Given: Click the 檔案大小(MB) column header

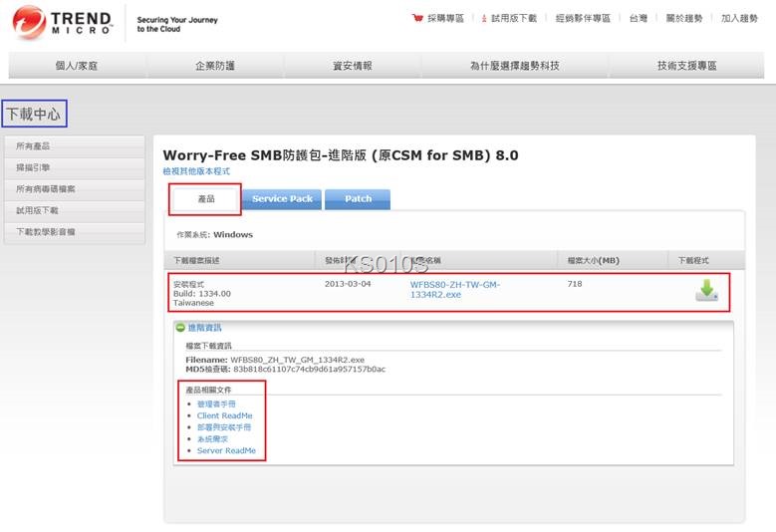Looking at the screenshot, I should [x=593, y=260].
